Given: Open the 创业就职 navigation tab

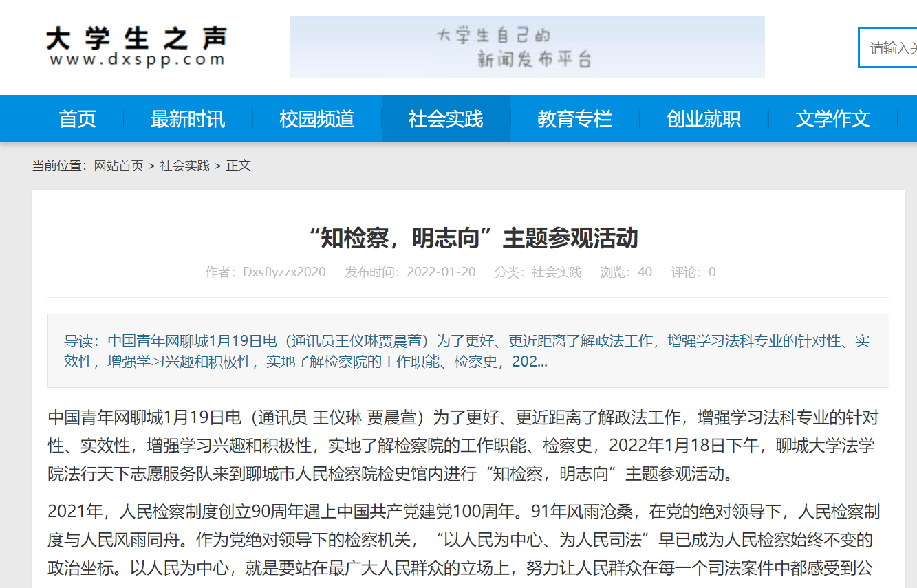Looking at the screenshot, I should coord(704,119).
